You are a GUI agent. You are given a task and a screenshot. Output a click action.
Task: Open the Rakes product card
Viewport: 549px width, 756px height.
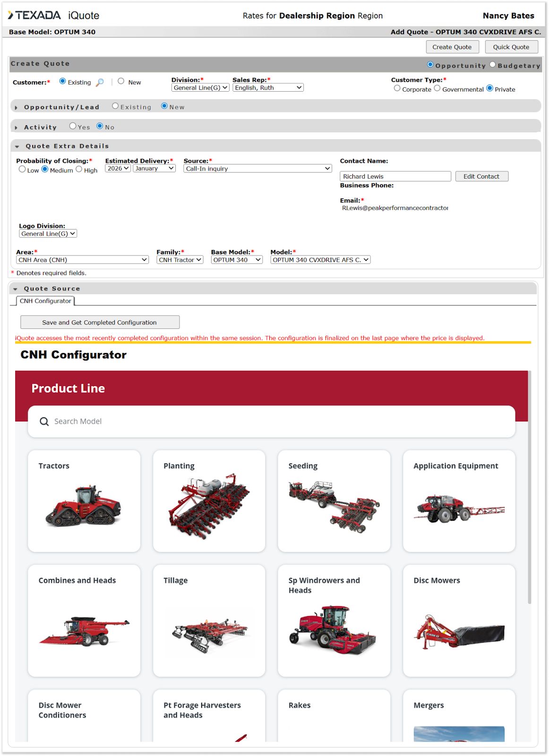[x=334, y=715]
